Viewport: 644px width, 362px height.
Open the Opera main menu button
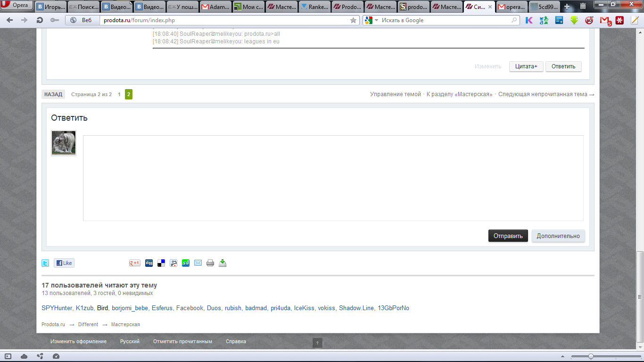pos(17,6)
